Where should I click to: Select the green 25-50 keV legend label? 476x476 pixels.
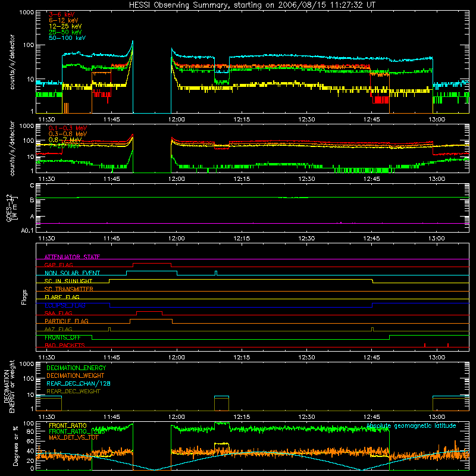[65, 32]
